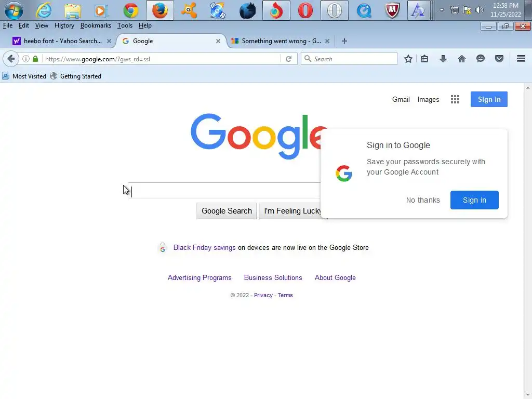Bookmark this page with the star icon
The image size is (532, 399).
pyautogui.click(x=408, y=59)
